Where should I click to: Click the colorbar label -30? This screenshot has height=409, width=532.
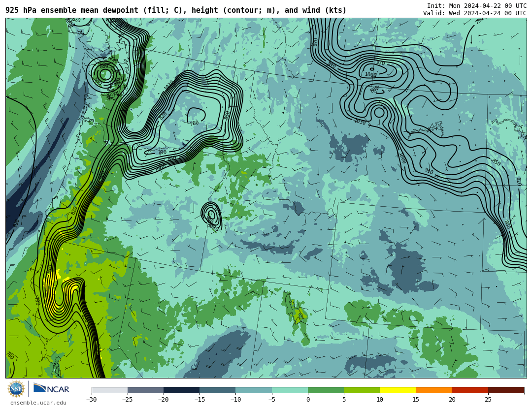92,400
